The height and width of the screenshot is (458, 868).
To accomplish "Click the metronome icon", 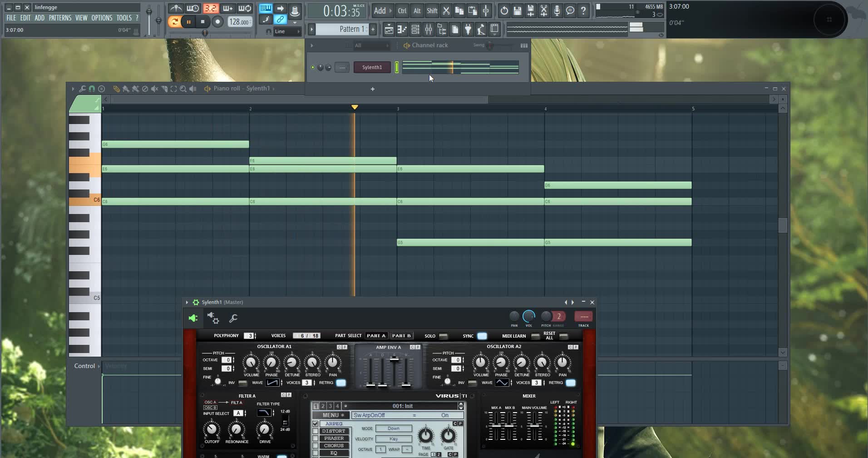I will [x=175, y=9].
